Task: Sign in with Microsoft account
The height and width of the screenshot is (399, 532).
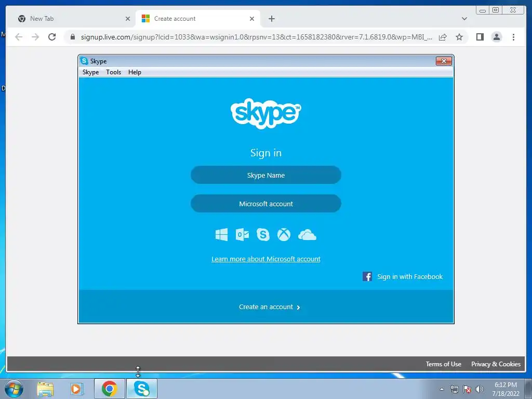Action: (x=265, y=204)
